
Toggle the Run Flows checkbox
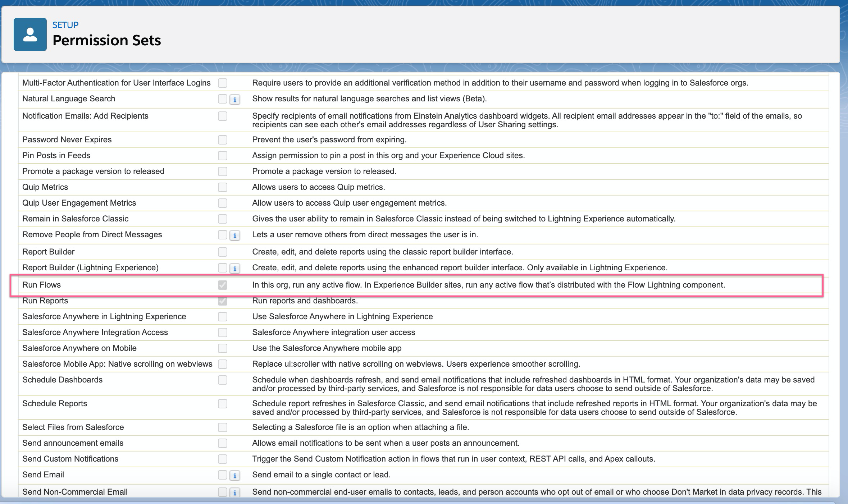pos(223,285)
